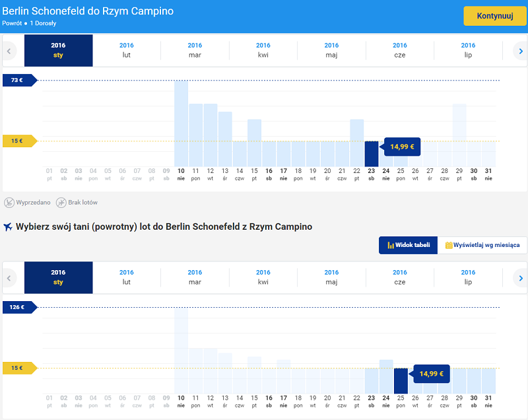Select 2016 kwi tab in return calendar

[263, 277]
